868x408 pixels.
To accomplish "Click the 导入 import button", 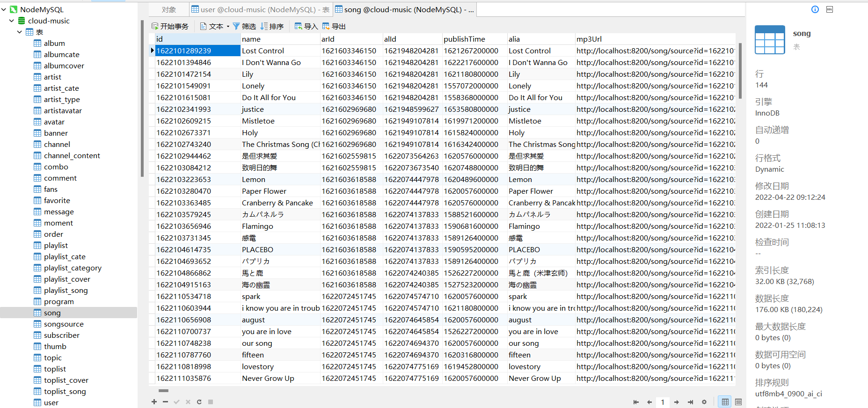I will click(x=306, y=26).
